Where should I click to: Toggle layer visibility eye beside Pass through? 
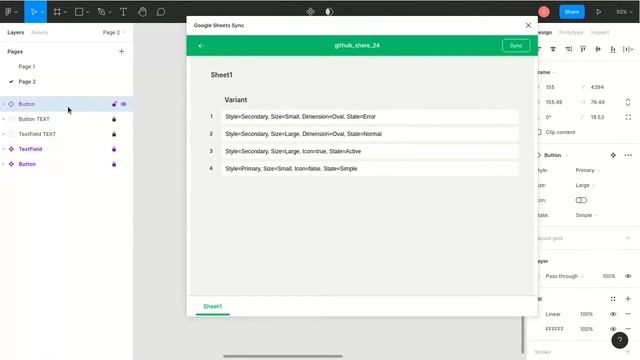pos(628,276)
